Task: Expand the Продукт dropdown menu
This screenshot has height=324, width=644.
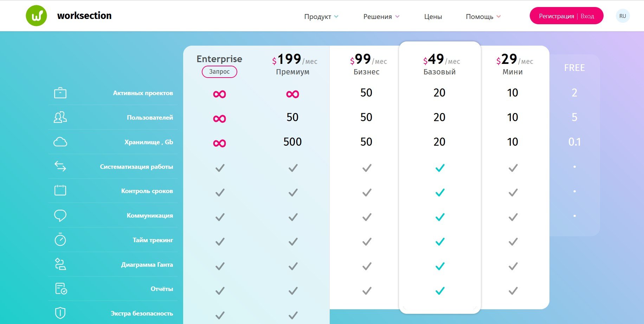Action: pyautogui.click(x=321, y=16)
